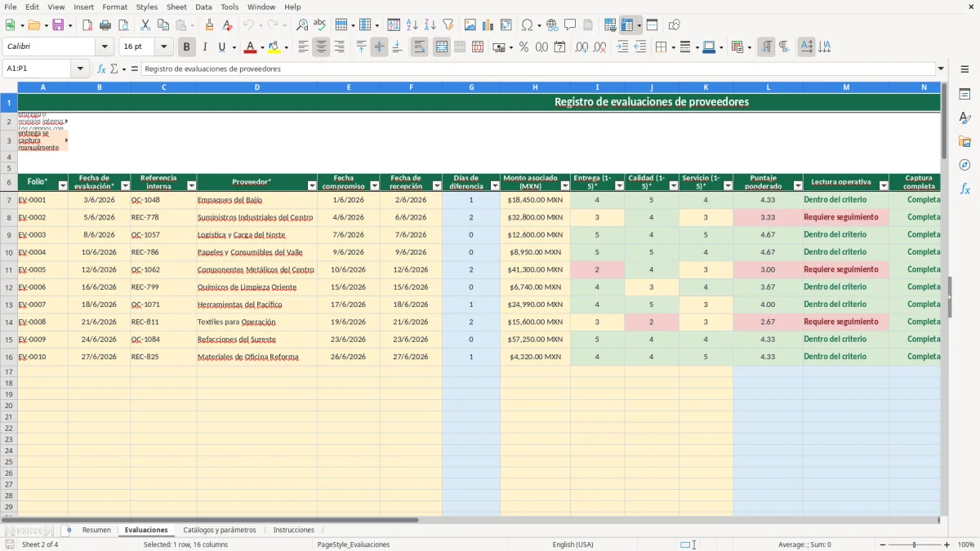The image size is (980, 551).
Task: Click the 100% zoom level
Action: point(966,544)
